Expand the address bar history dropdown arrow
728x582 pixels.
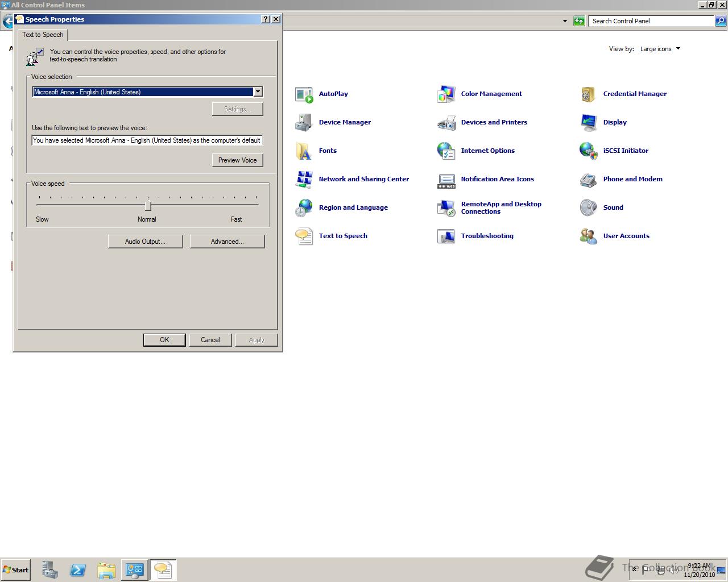[565, 21]
